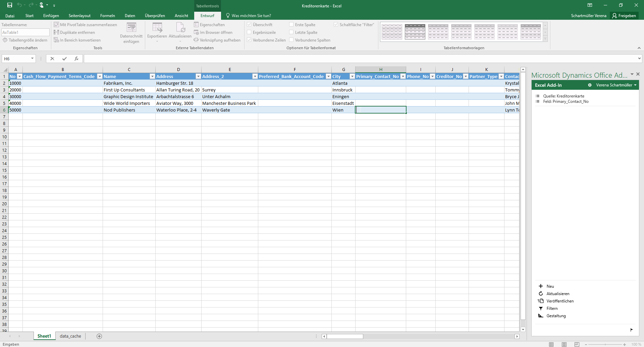Click Neu in the add-in pane
Image resolution: width=644 pixels, height=347 pixels.
click(x=546, y=286)
